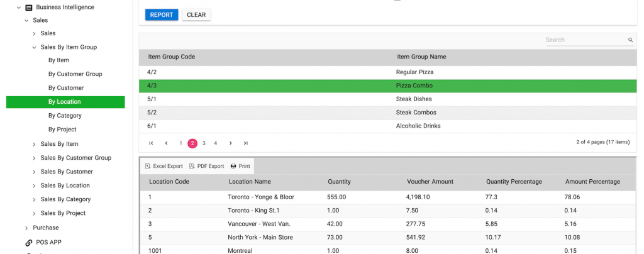
Task: Open the By Customer Group report
Action: coord(75,74)
